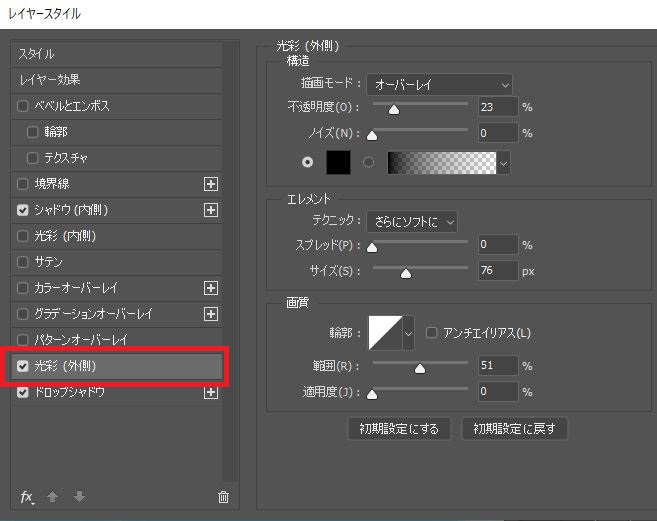Select the サテン row label
Screen dimensions: 657x521
48,262
